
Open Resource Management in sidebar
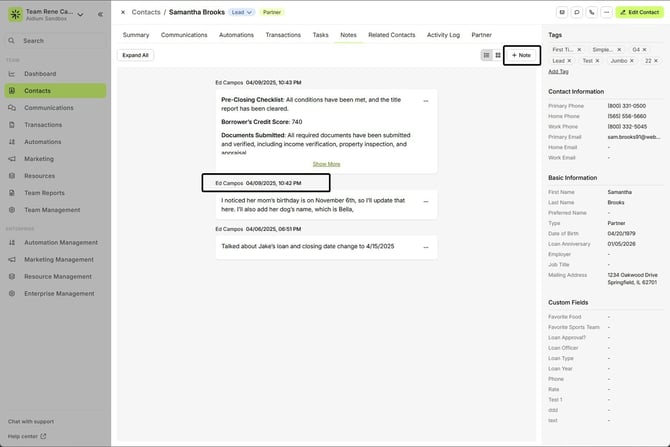point(56,276)
